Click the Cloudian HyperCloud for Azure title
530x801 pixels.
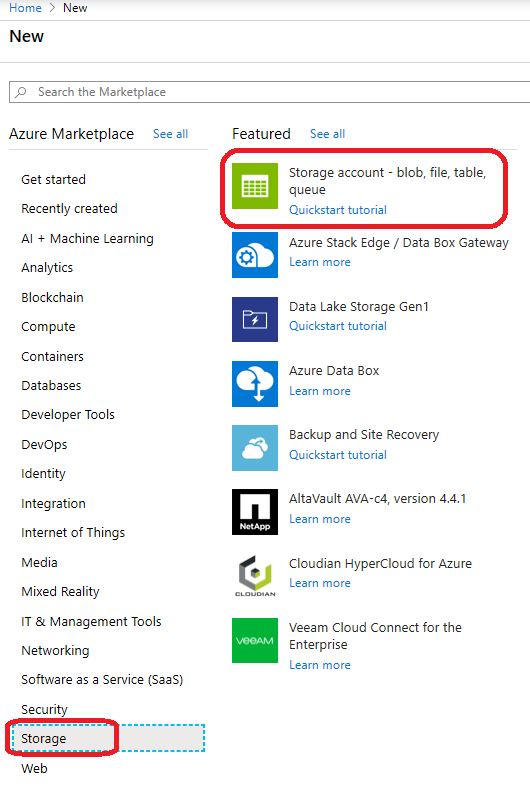pos(380,563)
